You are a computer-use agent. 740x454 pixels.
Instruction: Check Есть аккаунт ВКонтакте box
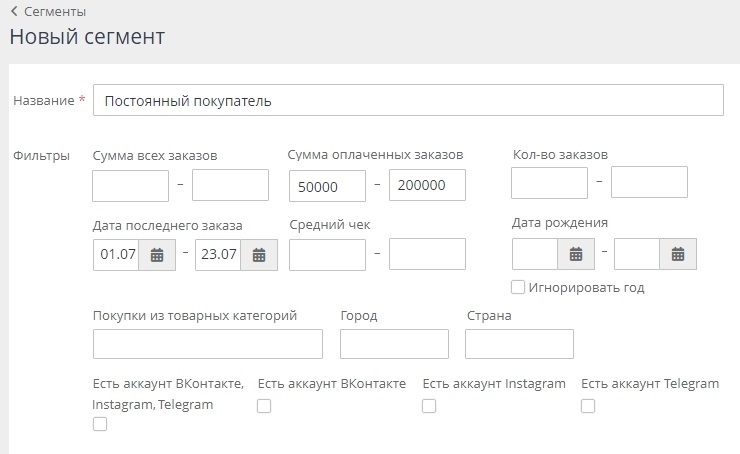264,406
